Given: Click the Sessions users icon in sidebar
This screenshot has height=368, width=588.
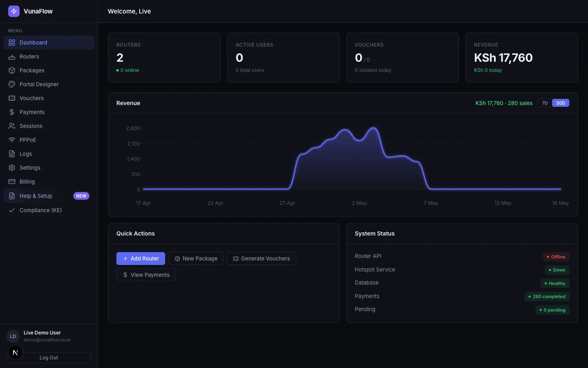Looking at the screenshot, I should point(12,126).
